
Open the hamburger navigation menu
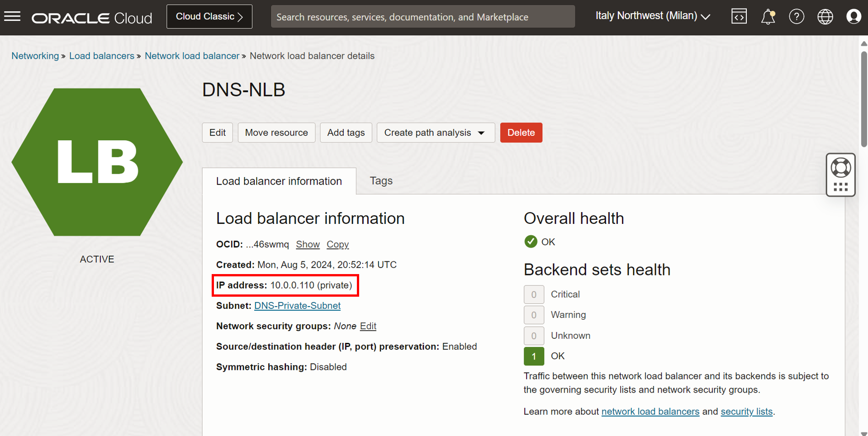[x=12, y=17]
